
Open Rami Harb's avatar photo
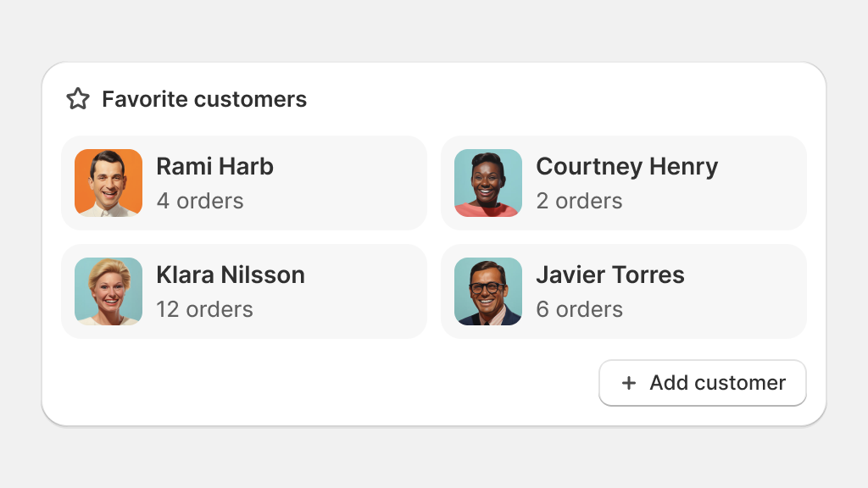click(x=108, y=183)
